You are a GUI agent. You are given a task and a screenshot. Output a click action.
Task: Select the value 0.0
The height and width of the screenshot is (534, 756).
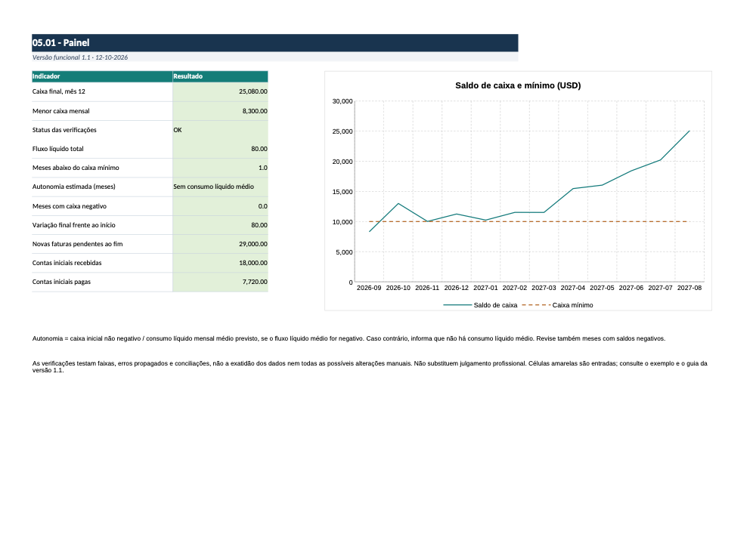[263, 206]
